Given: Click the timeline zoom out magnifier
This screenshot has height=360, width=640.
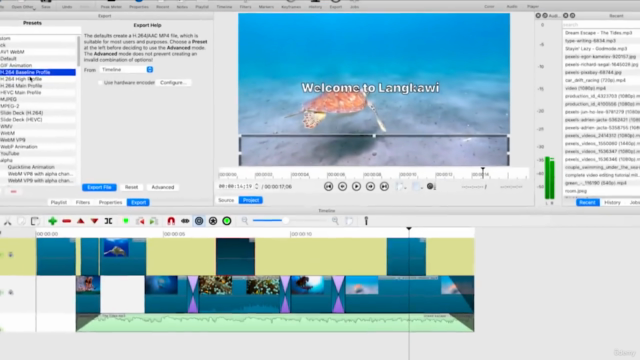Looking at the screenshot, I should click(244, 221).
